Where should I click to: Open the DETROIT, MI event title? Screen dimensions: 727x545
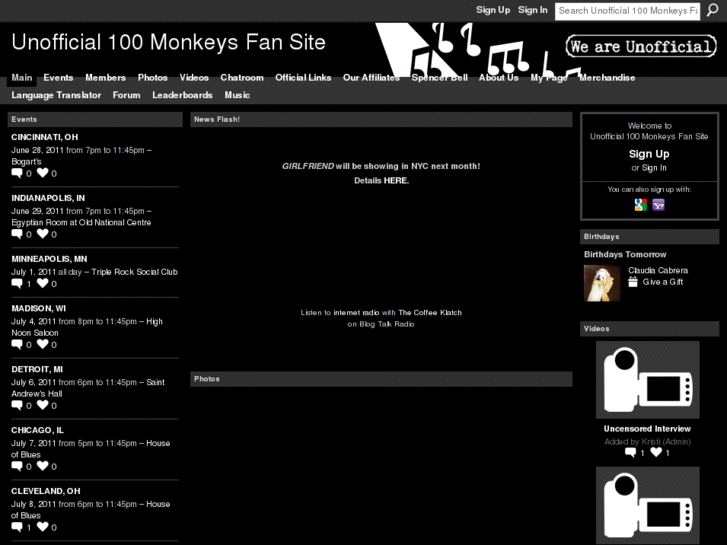click(37, 369)
